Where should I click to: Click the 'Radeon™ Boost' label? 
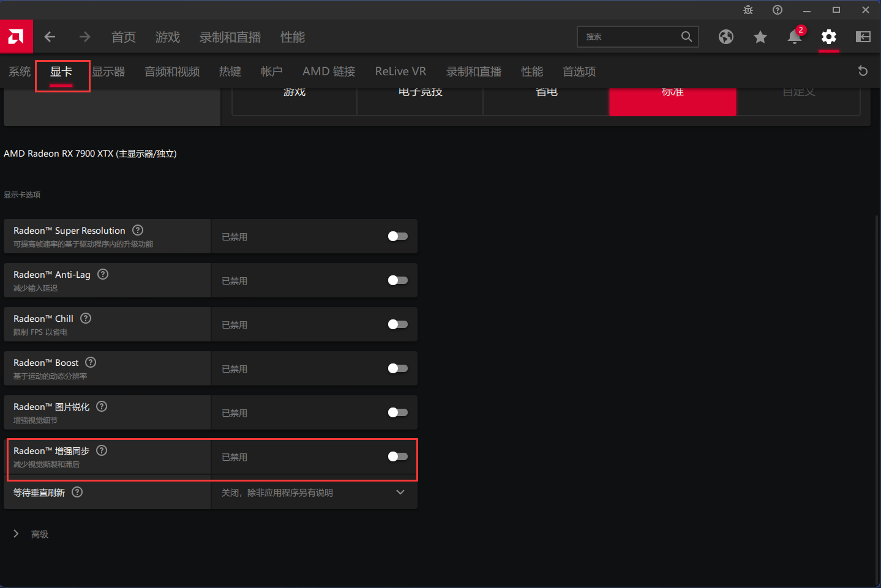46,363
